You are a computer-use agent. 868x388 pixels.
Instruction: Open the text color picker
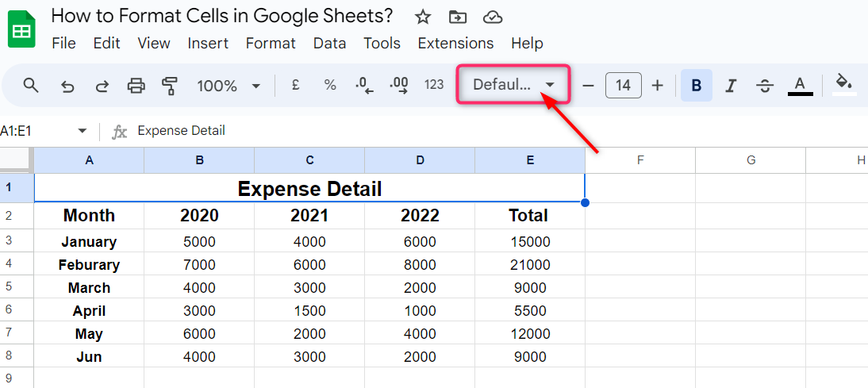[800, 86]
